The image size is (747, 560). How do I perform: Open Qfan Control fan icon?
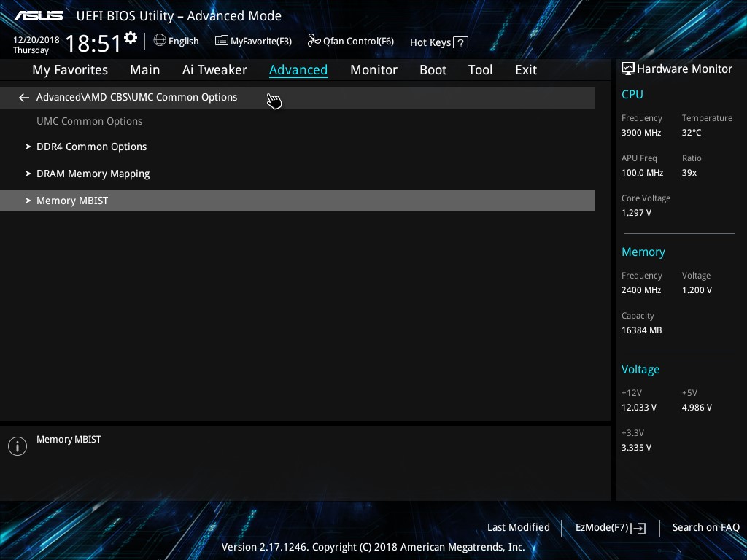314,41
